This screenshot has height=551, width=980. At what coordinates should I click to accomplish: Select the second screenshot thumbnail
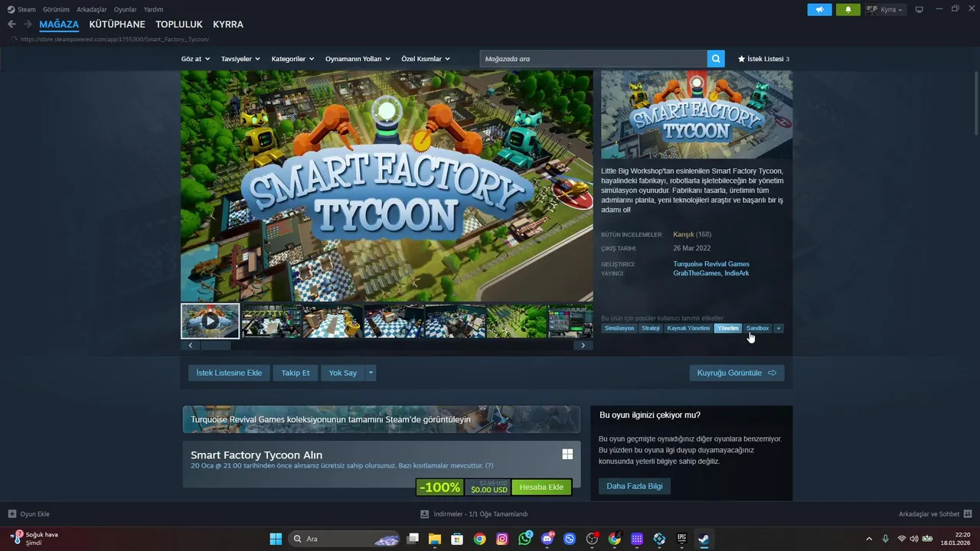tap(271, 321)
